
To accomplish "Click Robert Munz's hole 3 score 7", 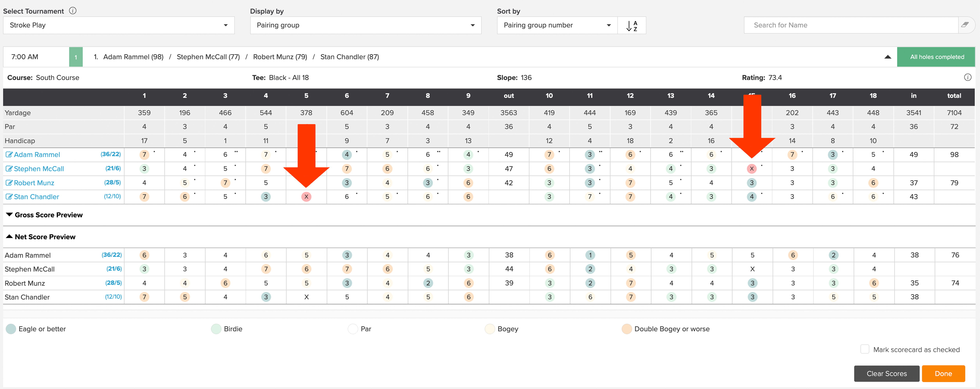I will pyautogui.click(x=225, y=183).
